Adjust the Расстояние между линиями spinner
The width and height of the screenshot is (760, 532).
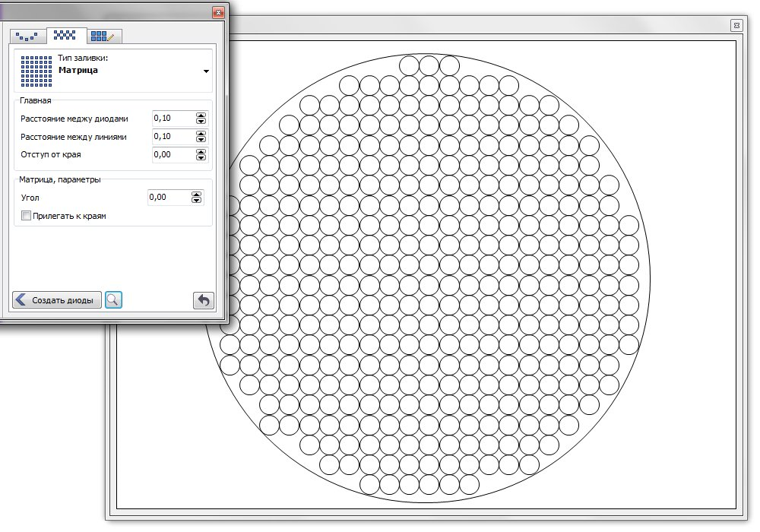201,137
